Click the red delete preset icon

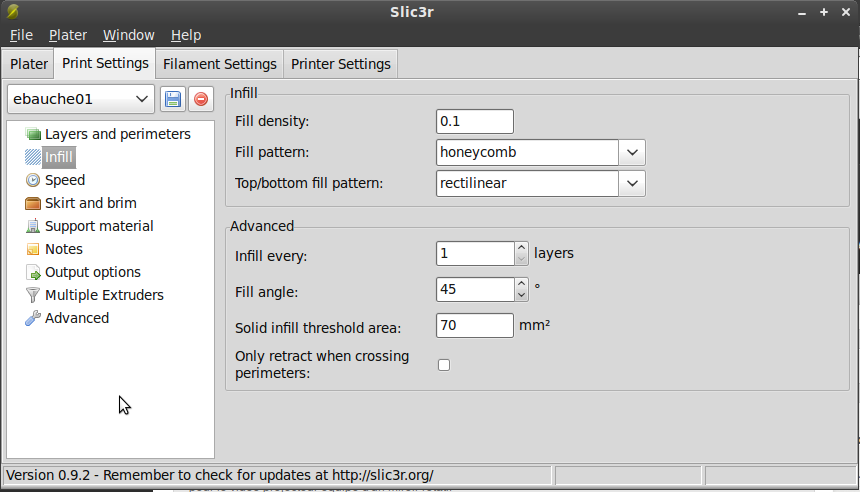(201, 99)
